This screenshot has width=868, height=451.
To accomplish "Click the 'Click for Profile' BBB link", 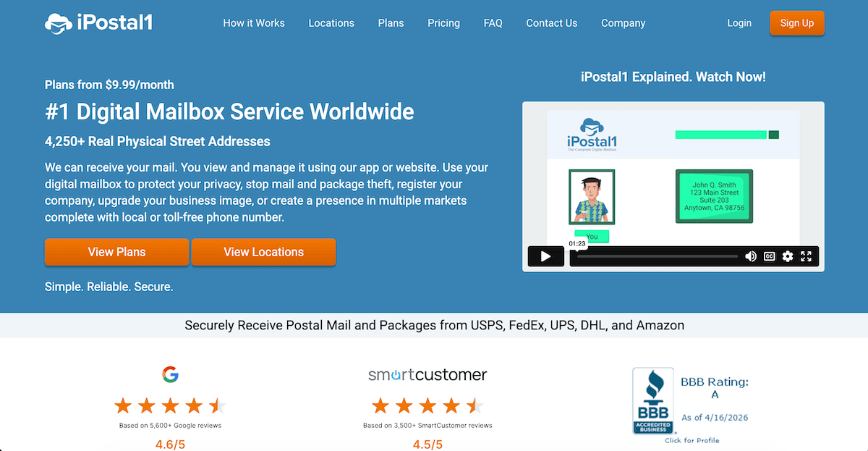I will (x=692, y=440).
